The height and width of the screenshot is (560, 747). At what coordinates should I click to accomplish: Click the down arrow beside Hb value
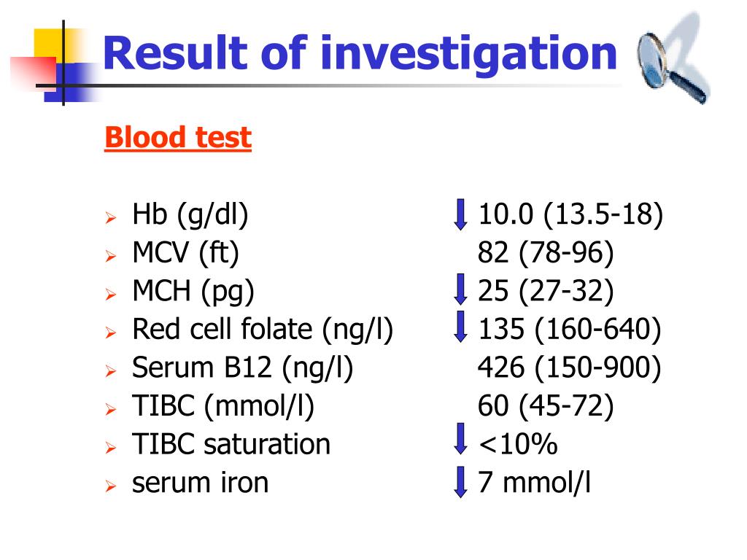(460, 214)
